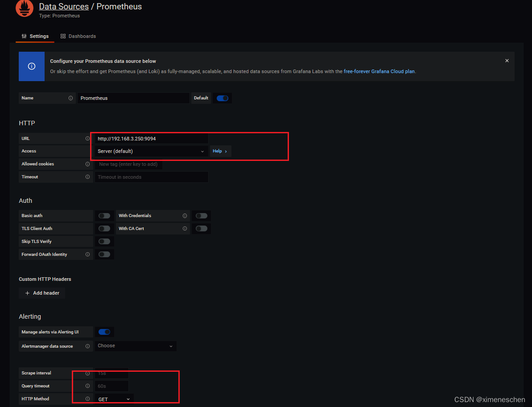Click the Prometheus flame logo icon
The height and width of the screenshot is (407, 532).
click(x=25, y=8)
